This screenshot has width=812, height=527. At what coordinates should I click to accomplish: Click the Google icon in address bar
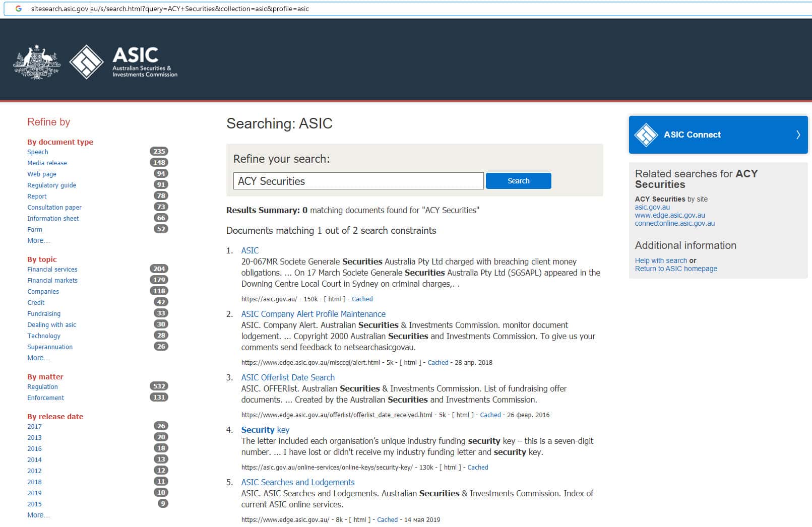pos(19,9)
